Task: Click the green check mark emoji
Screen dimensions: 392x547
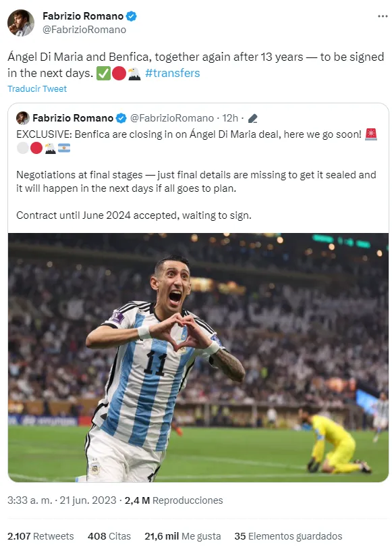Action: pyautogui.click(x=103, y=73)
